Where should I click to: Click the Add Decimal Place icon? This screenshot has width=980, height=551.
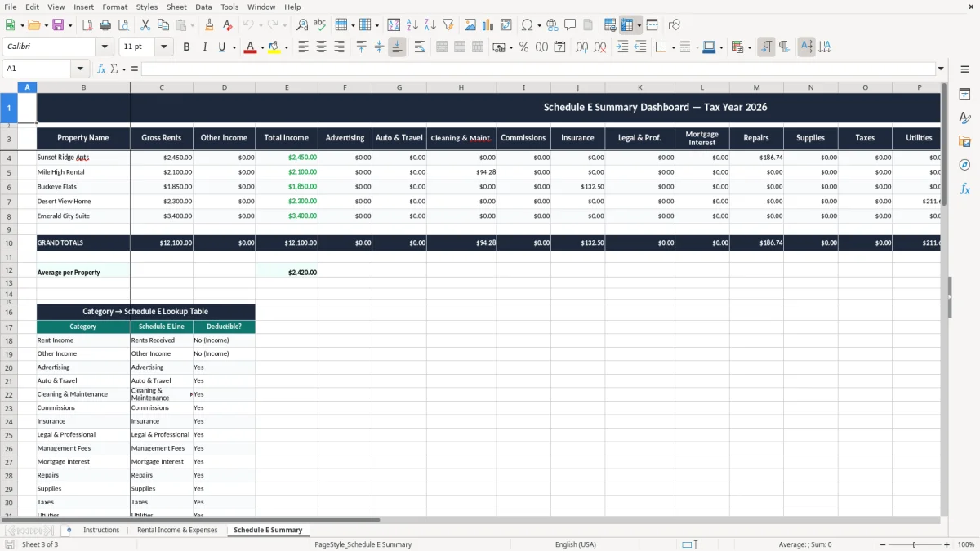click(x=581, y=47)
